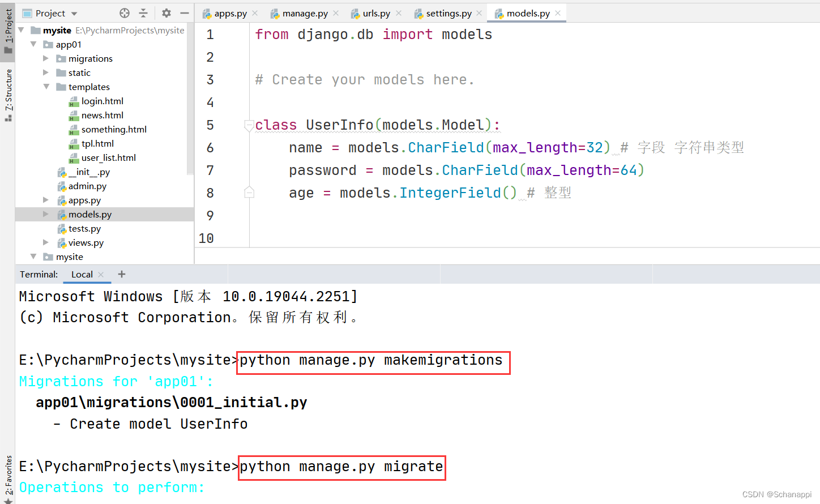Close the Local terminal session tab
This screenshot has height=504, width=820.
coord(101,275)
